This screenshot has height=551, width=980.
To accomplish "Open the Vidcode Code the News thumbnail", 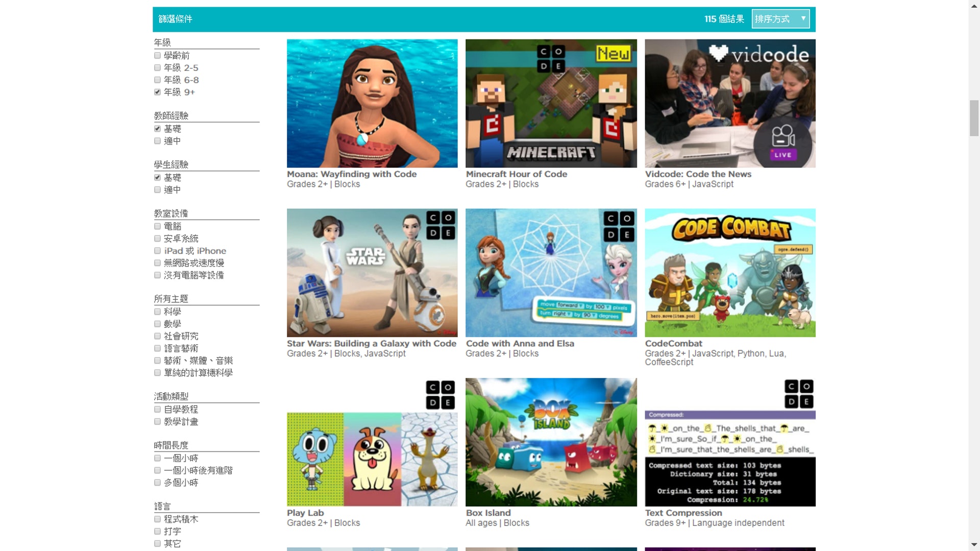I will [730, 103].
